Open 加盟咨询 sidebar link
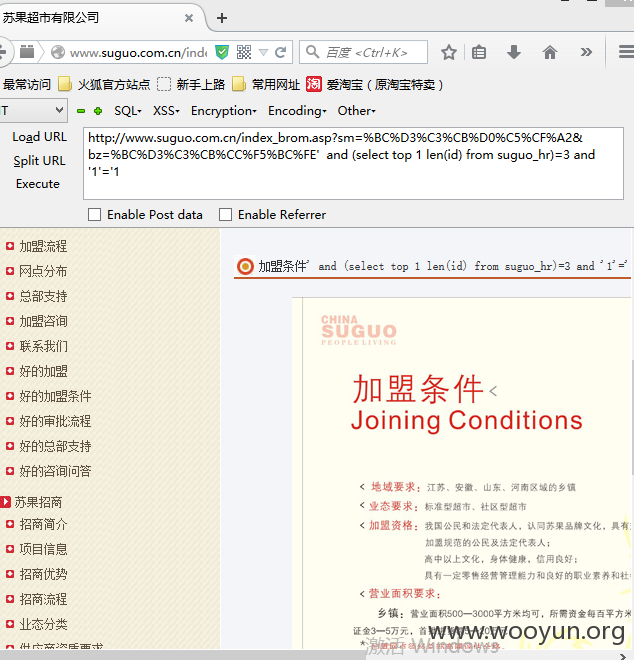The width and height of the screenshot is (634, 660). pyautogui.click(x=43, y=321)
